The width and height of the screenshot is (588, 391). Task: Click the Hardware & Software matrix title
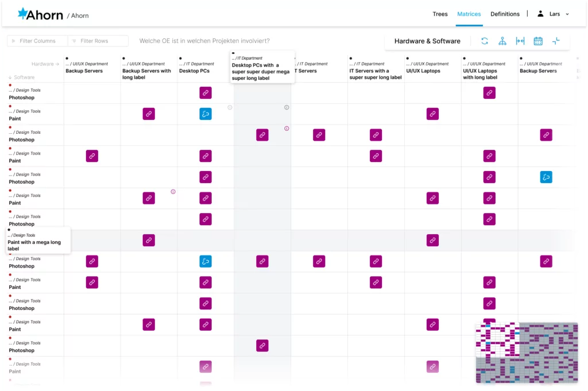tap(427, 41)
